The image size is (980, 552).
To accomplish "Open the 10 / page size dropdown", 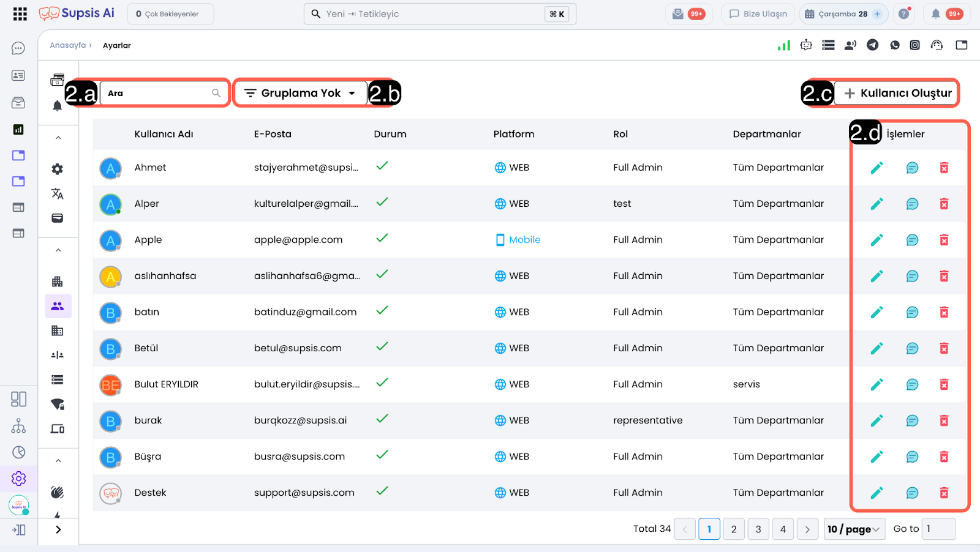I will (x=853, y=529).
